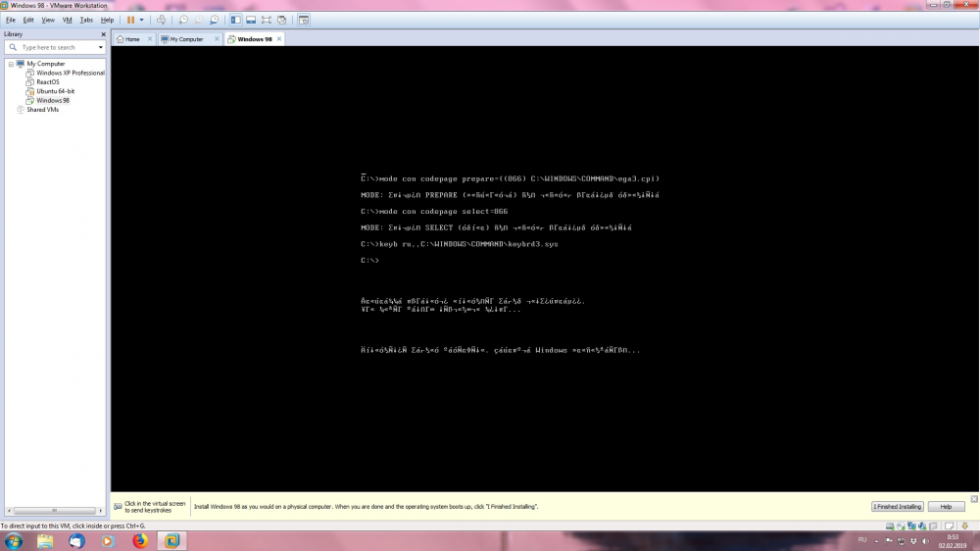Click the sound card status bar icon
Image resolution: width=980 pixels, height=551 pixels.
[x=922, y=526]
